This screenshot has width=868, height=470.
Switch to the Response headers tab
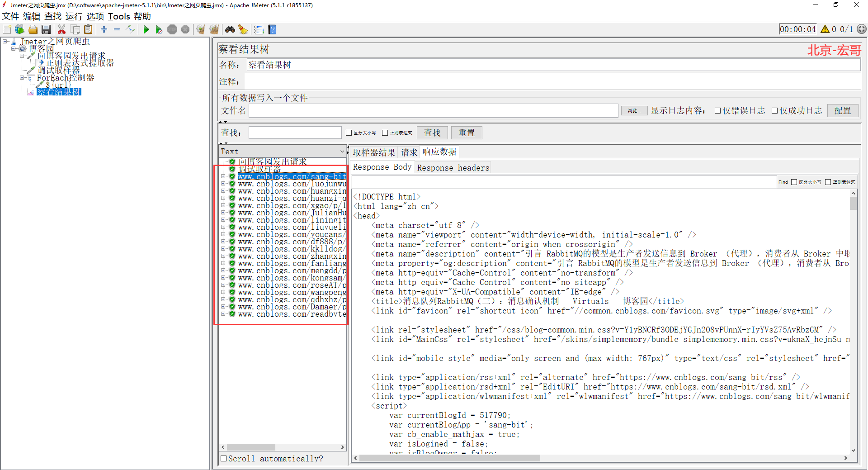453,168
